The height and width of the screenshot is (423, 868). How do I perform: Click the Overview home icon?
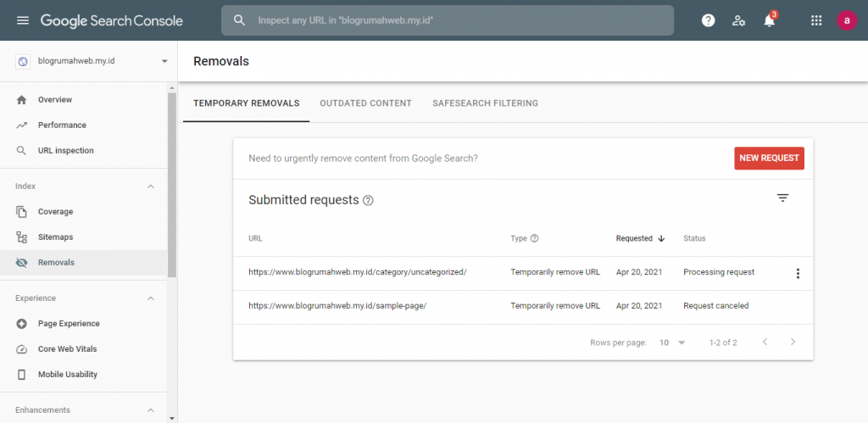pos(21,100)
